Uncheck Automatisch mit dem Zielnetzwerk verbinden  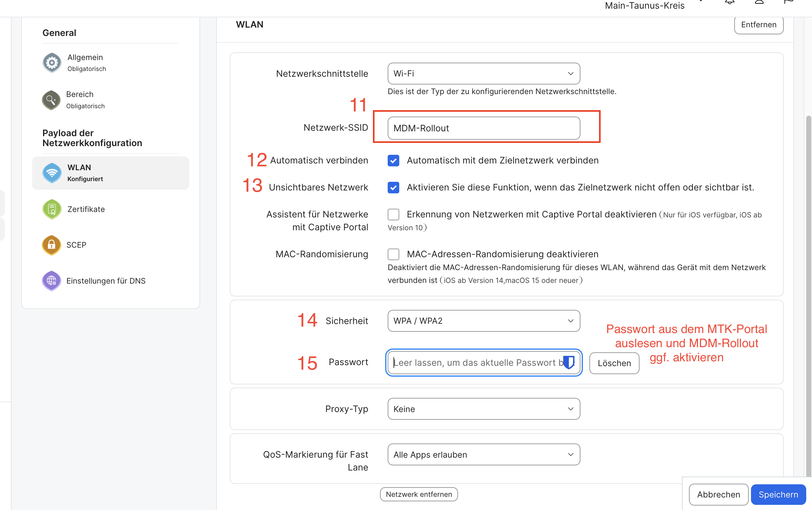(x=393, y=161)
